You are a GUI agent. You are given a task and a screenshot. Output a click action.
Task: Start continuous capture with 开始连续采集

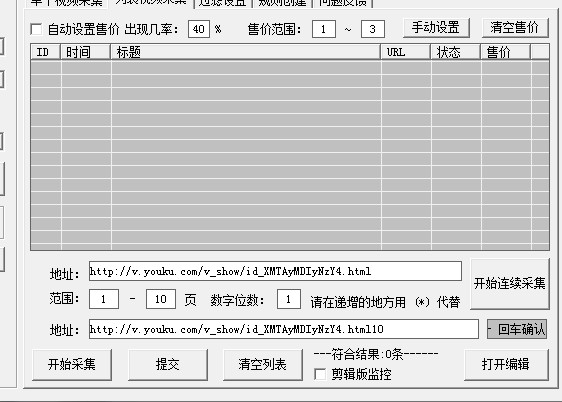click(x=510, y=284)
